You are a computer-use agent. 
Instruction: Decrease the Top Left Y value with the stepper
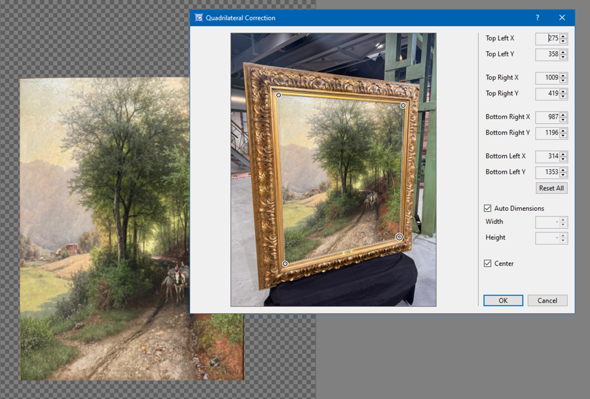pos(563,56)
